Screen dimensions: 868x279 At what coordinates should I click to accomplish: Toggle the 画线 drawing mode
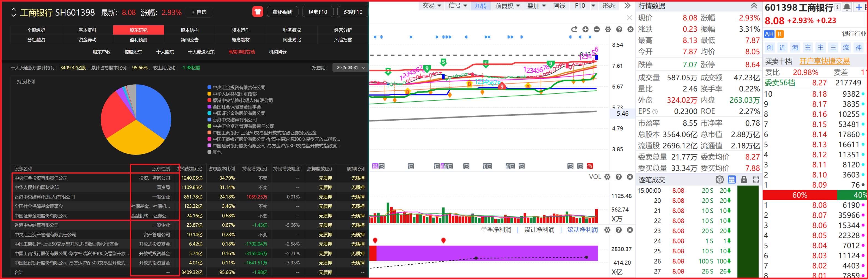click(559, 6)
